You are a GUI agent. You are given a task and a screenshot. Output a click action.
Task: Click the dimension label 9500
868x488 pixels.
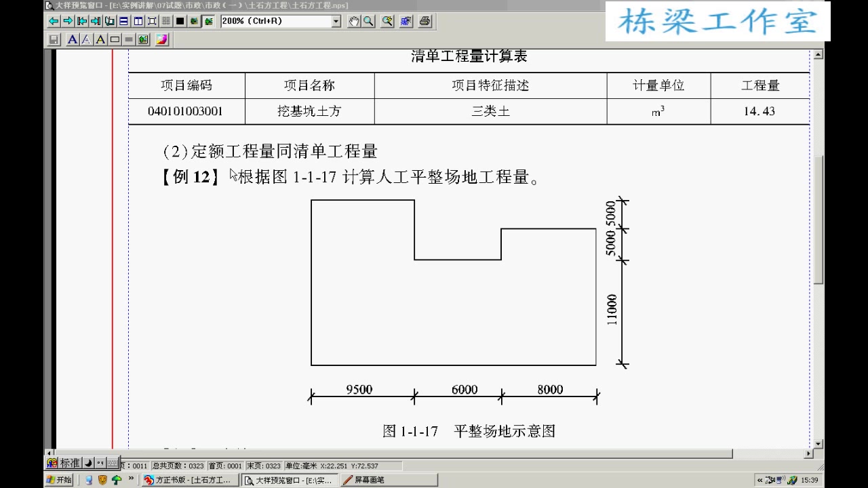point(359,390)
